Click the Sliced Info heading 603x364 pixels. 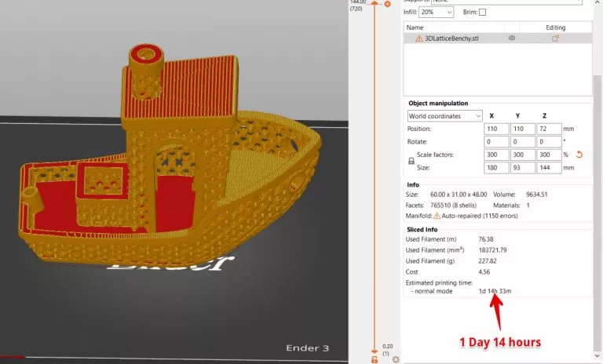point(422,230)
